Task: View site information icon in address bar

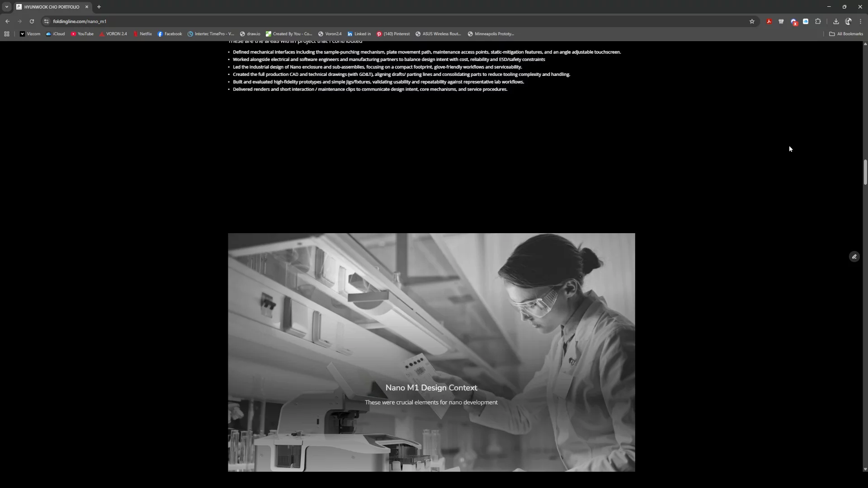Action: pos(46,21)
